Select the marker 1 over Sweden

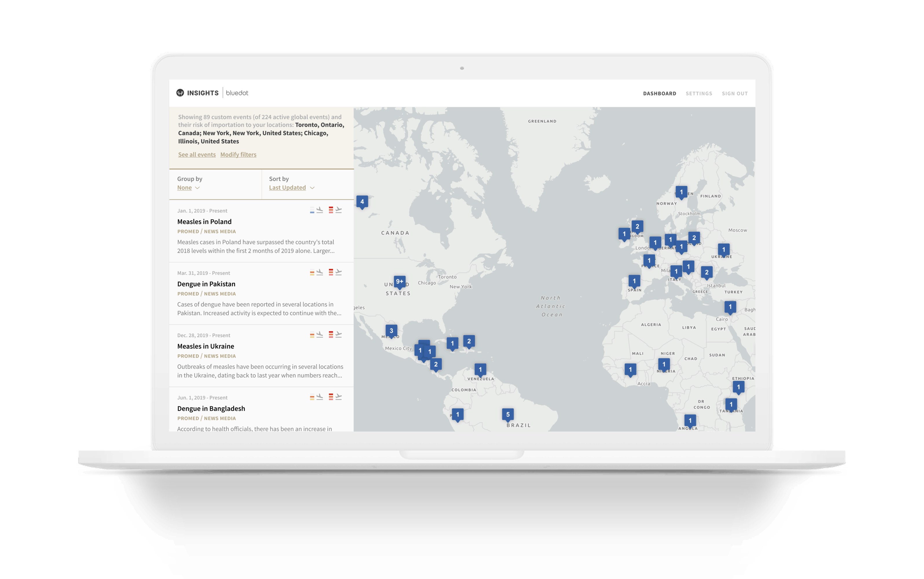point(681,193)
